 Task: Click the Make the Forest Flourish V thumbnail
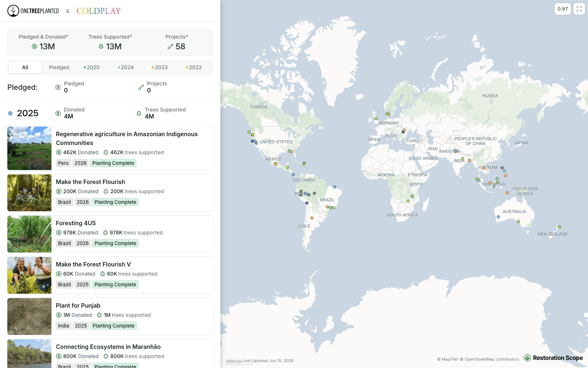point(29,275)
